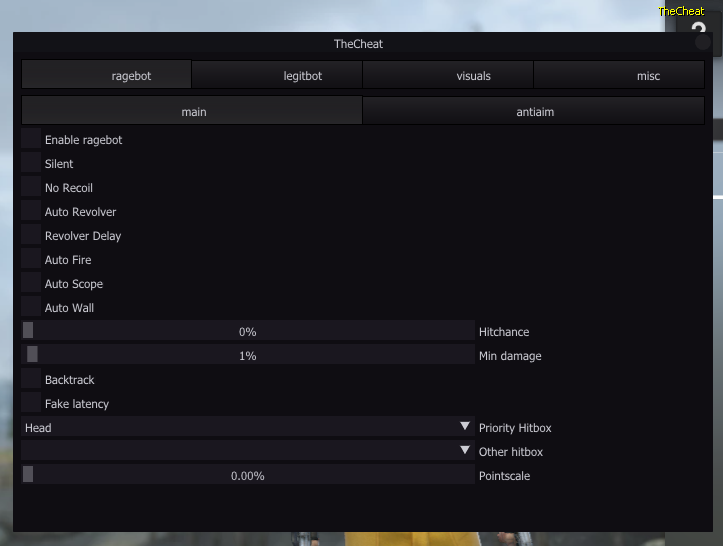Click the Hitchance slider bar

(248, 331)
